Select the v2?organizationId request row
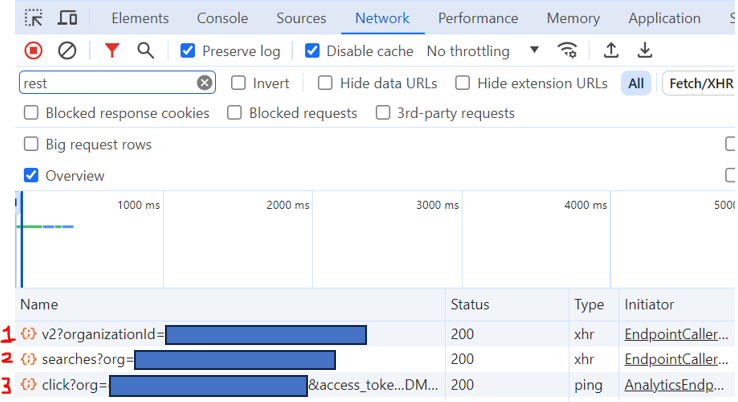 375,334
